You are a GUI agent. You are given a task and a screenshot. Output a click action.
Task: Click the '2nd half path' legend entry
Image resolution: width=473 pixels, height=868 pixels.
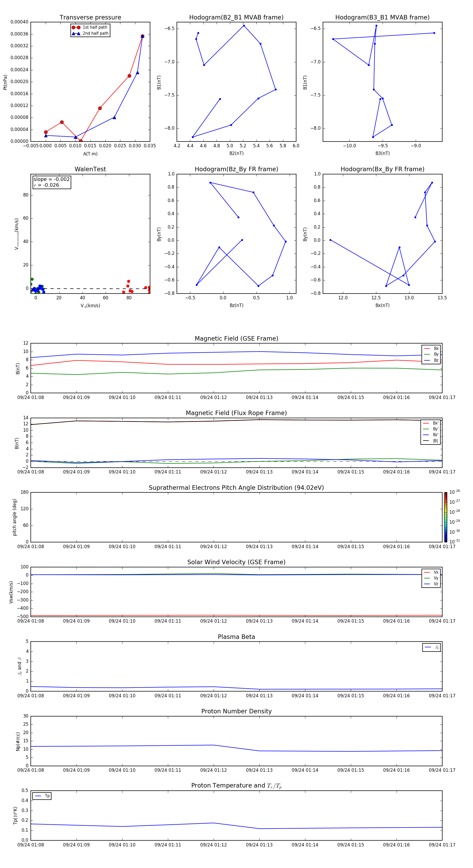(x=90, y=33)
